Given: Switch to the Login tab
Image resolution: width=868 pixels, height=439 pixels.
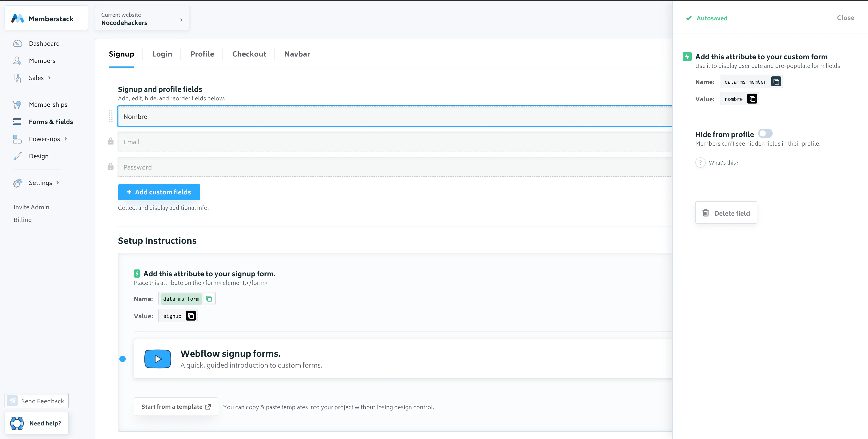Looking at the screenshot, I should click(162, 54).
